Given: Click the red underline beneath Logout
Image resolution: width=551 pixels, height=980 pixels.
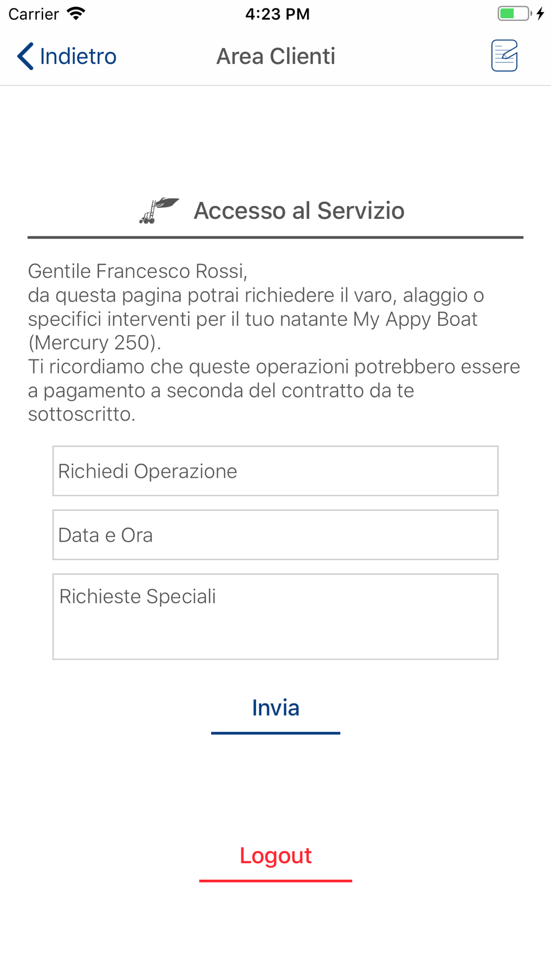Looking at the screenshot, I should point(275,881).
